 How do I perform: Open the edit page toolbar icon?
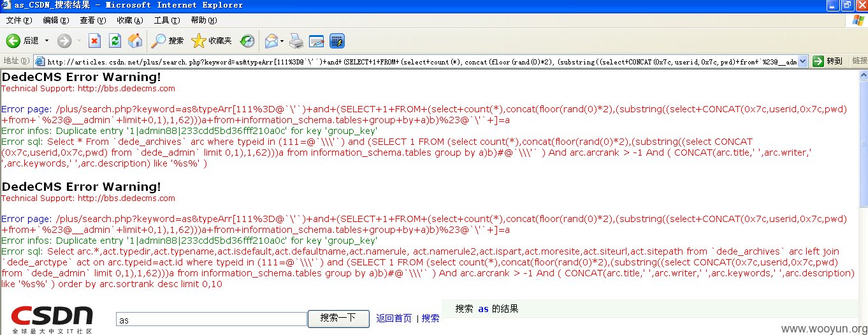(317, 41)
